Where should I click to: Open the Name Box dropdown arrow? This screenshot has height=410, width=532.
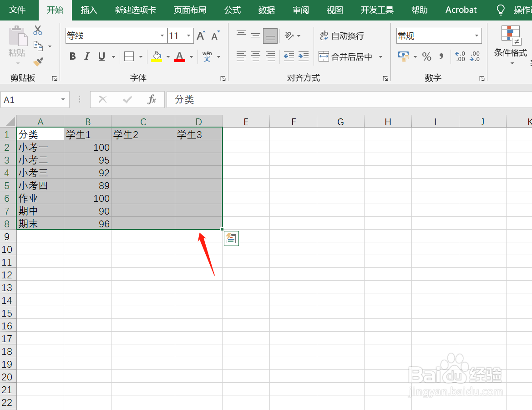coord(63,99)
